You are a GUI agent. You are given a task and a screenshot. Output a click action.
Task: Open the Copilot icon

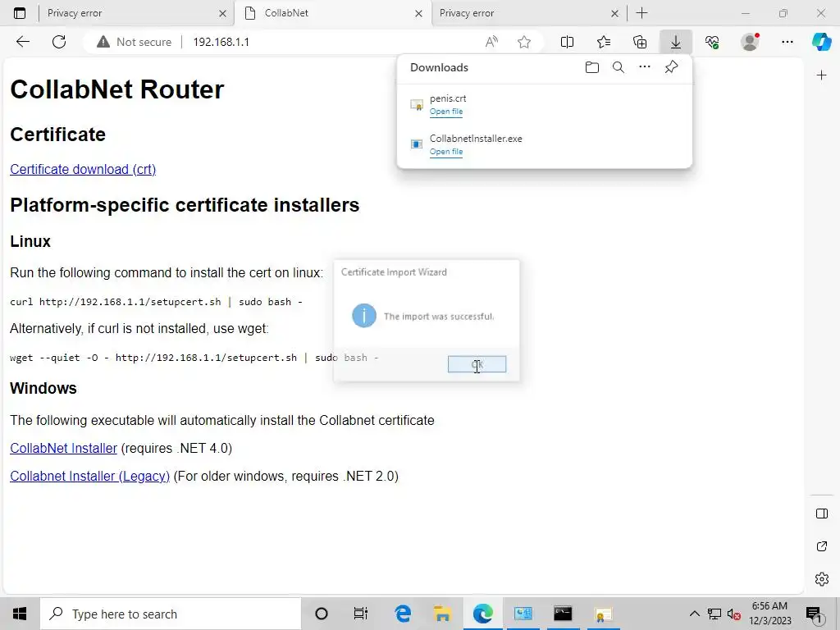[821, 42]
